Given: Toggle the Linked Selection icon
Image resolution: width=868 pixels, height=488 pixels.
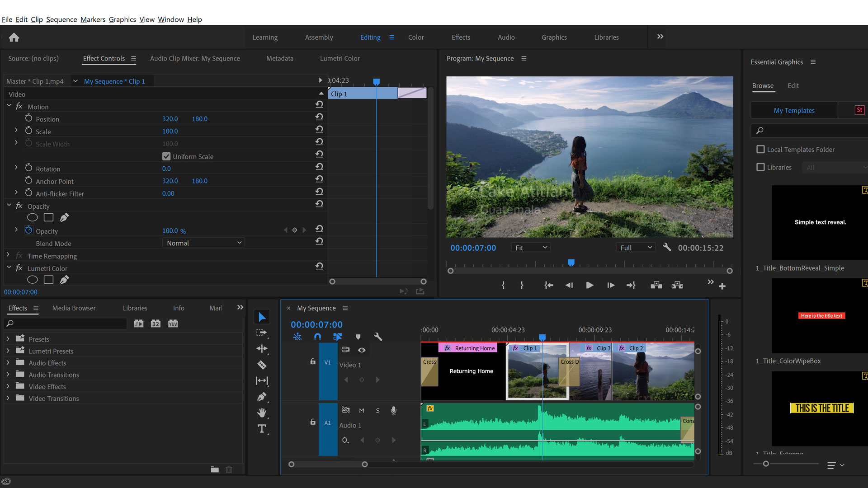Looking at the screenshot, I should (337, 337).
